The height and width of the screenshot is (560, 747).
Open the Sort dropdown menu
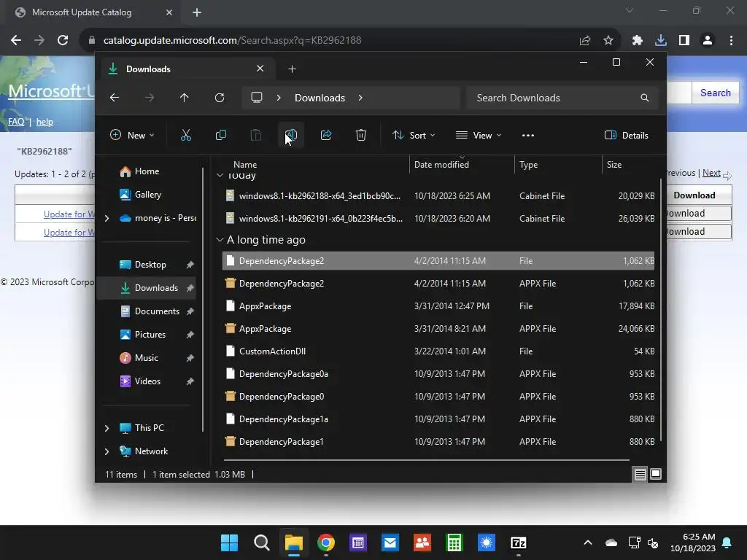pyautogui.click(x=414, y=135)
